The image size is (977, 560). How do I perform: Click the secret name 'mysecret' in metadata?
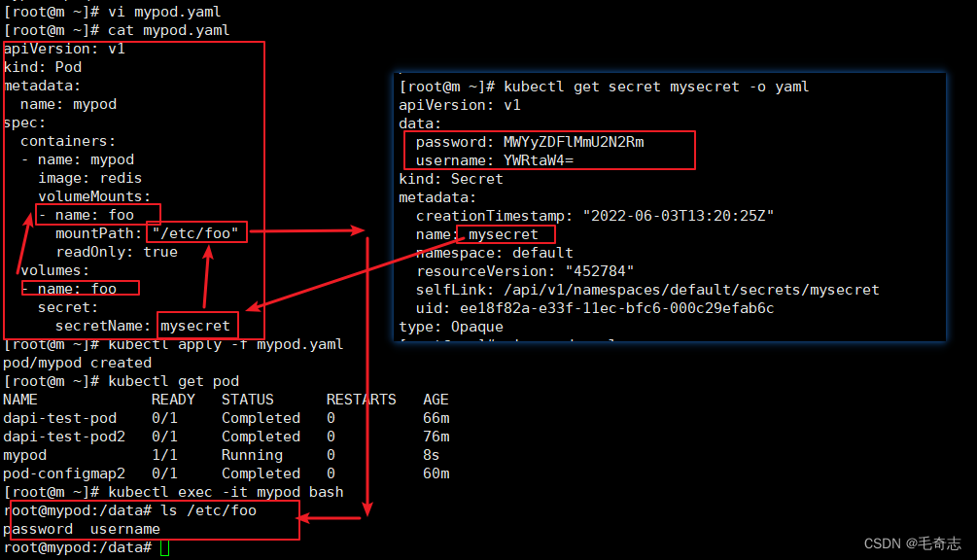click(x=504, y=235)
